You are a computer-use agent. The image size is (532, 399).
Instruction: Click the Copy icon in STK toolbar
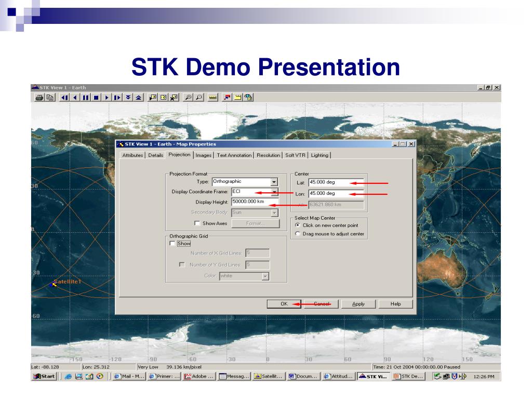click(x=50, y=98)
